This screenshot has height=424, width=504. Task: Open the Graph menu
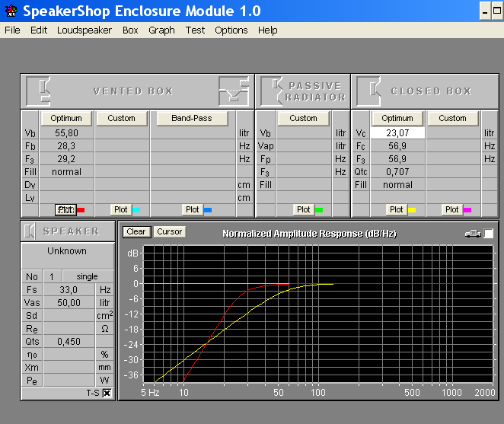click(161, 30)
